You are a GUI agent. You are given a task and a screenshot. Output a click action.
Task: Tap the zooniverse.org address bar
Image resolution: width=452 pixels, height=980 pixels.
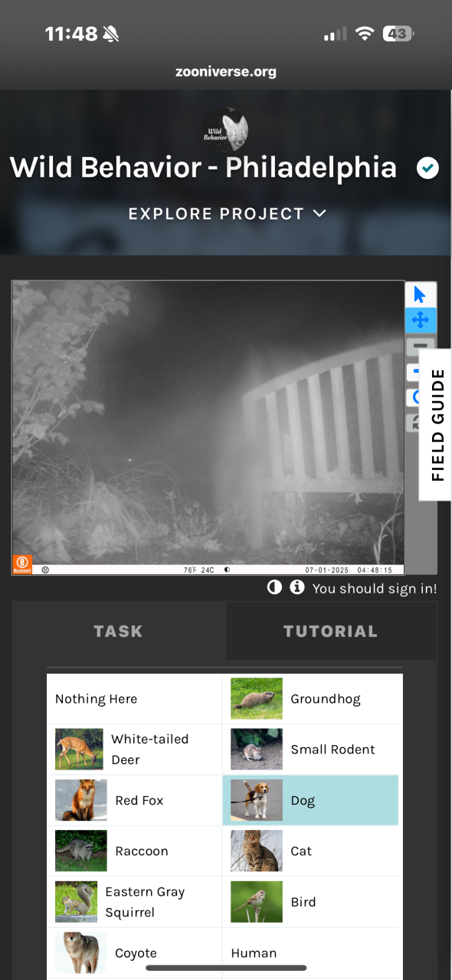click(226, 72)
